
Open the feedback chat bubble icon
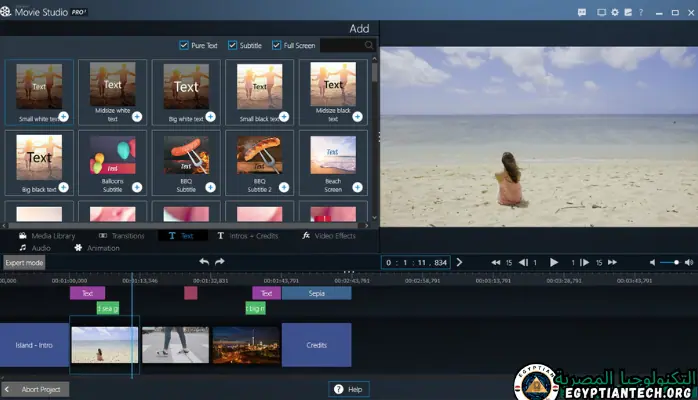[x=583, y=12]
